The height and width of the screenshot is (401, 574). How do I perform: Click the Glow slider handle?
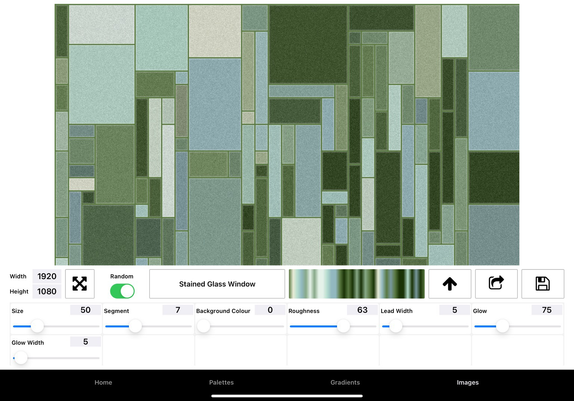point(503,326)
